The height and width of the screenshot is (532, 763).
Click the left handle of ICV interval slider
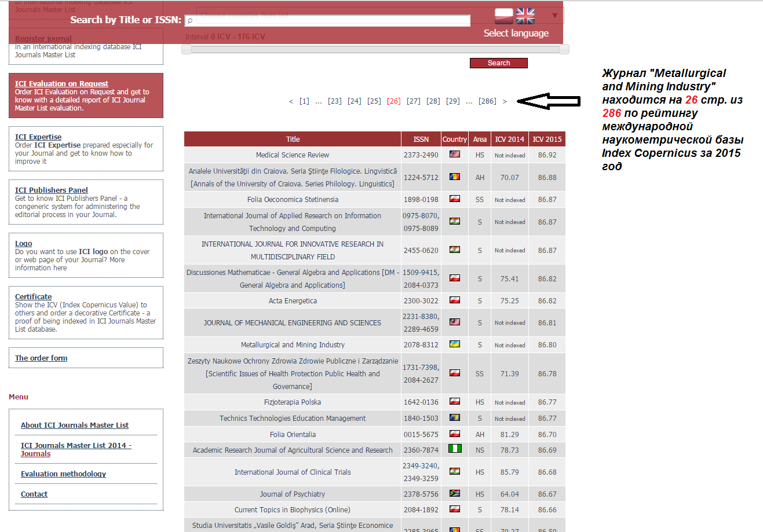pyautogui.click(x=187, y=49)
